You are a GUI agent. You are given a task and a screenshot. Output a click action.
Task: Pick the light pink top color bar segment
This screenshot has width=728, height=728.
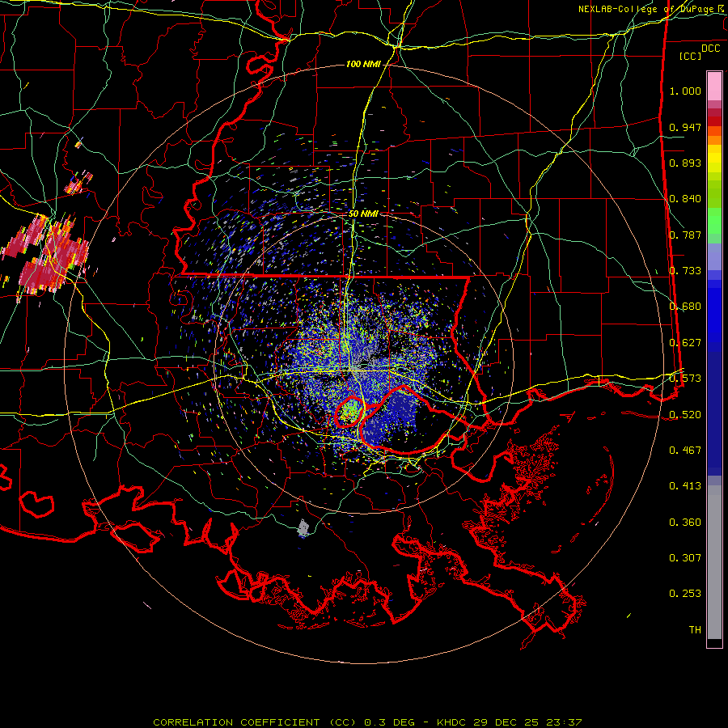(714, 86)
